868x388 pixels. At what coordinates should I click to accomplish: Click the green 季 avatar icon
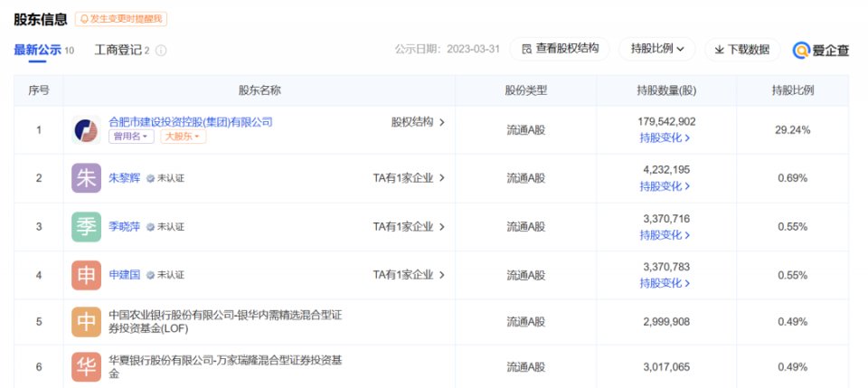pyautogui.click(x=87, y=226)
